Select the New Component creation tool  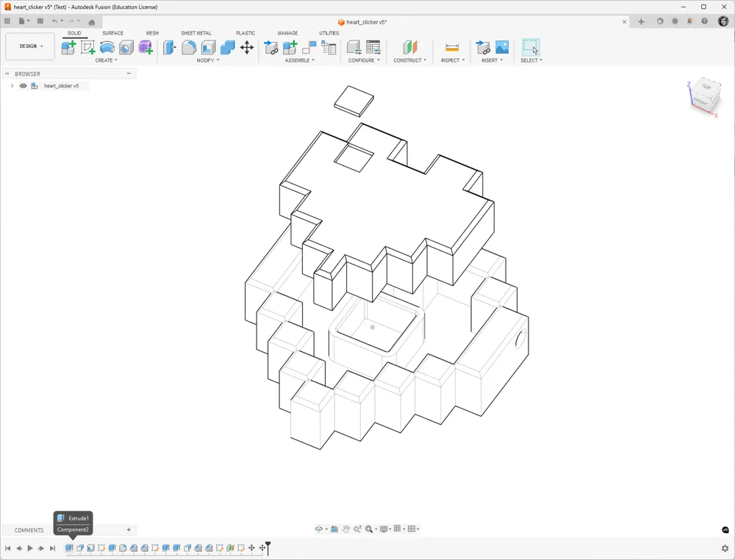[x=67, y=47]
